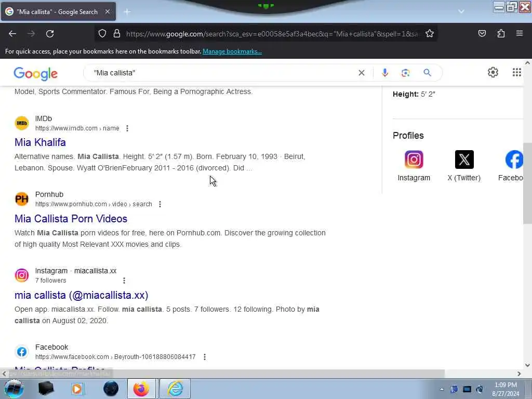The height and width of the screenshot is (399, 532).
Task: Open a new browser tab
Action: tap(127, 12)
